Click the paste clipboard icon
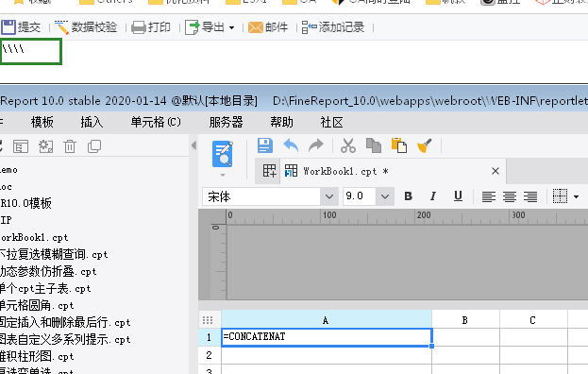588x374 pixels. [x=399, y=145]
